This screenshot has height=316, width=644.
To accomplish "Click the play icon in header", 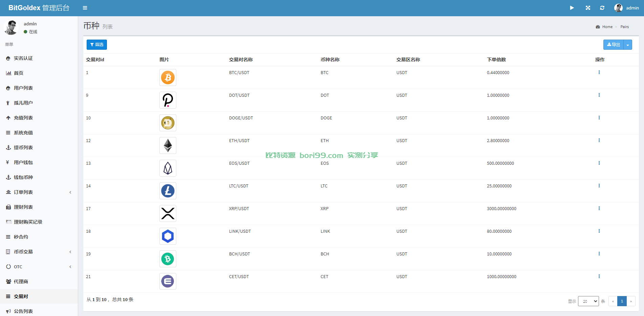I will [x=572, y=8].
